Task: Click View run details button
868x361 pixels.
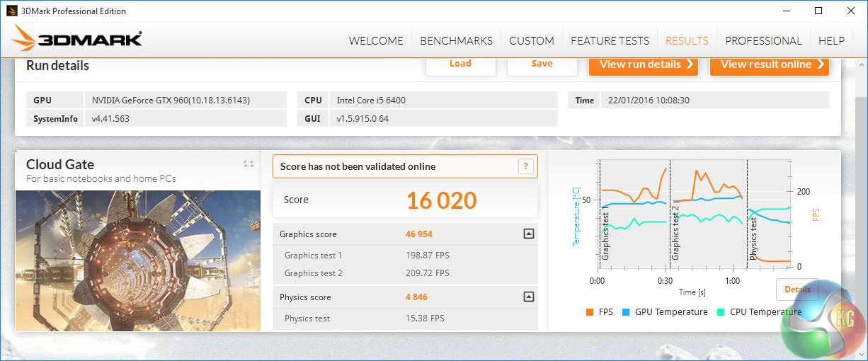Action: pos(643,64)
